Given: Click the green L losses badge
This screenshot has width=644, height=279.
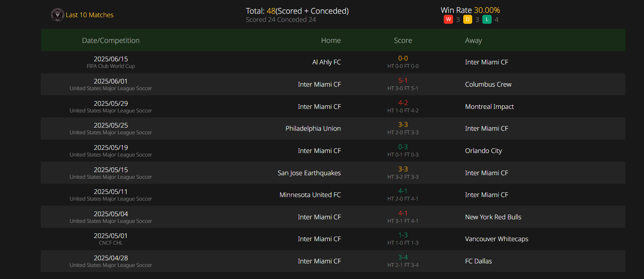Looking at the screenshot, I should click(x=487, y=20).
